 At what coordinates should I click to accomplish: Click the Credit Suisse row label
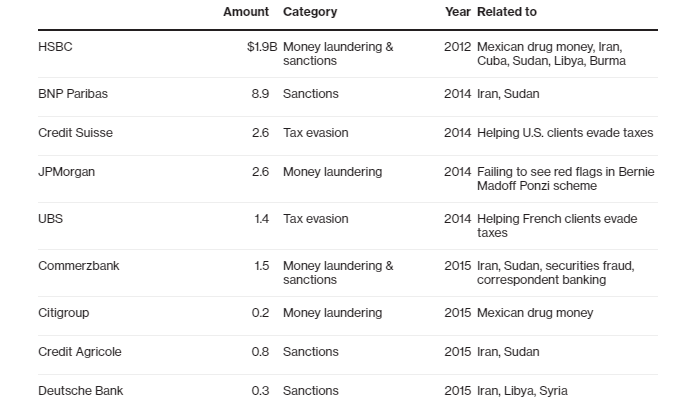pyautogui.click(x=75, y=133)
